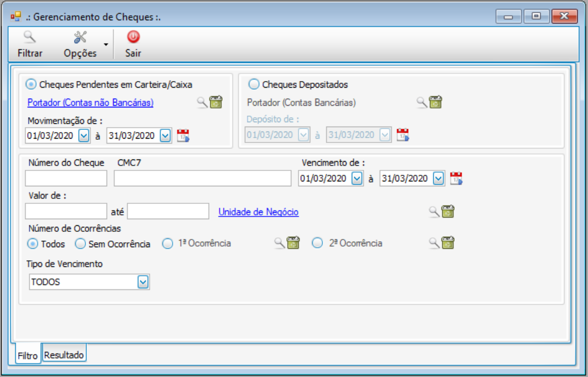Click calendar icon next to Depósito dates
Viewport: 588px width, 377px height.
pyautogui.click(x=403, y=135)
